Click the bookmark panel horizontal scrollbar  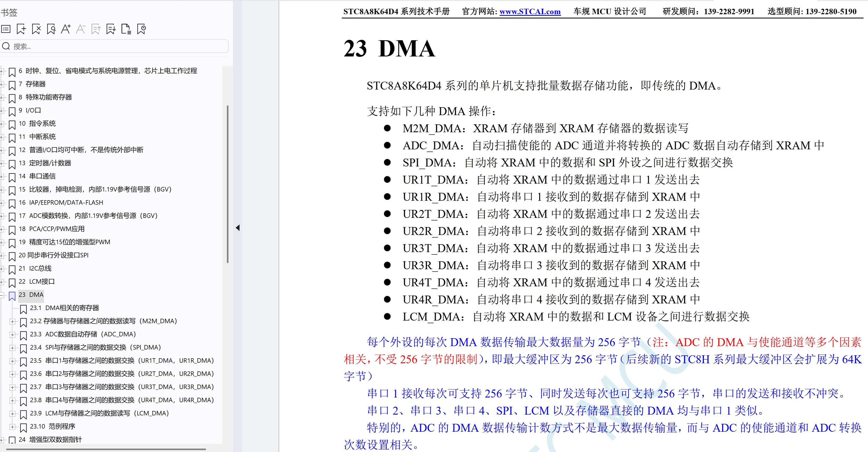tap(106, 449)
